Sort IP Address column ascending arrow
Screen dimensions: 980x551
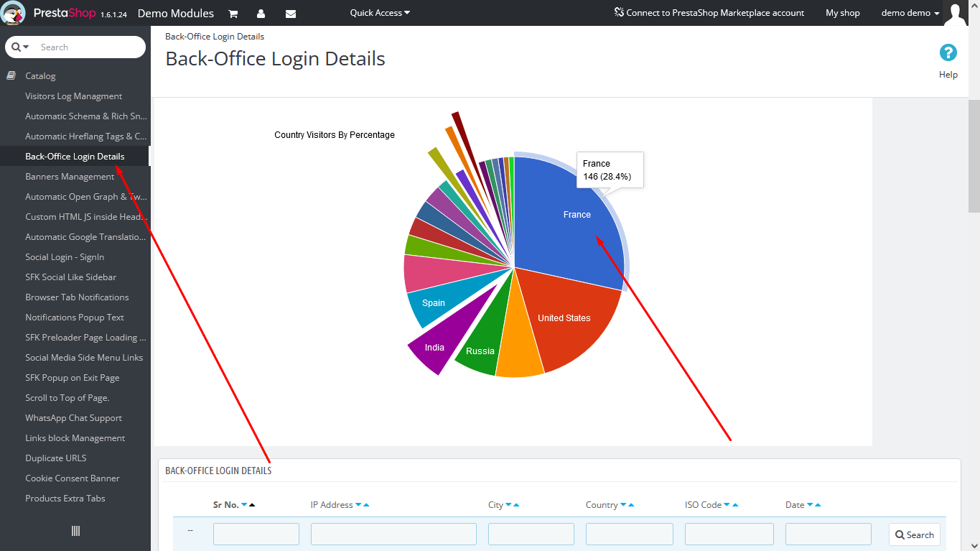pyautogui.click(x=366, y=505)
